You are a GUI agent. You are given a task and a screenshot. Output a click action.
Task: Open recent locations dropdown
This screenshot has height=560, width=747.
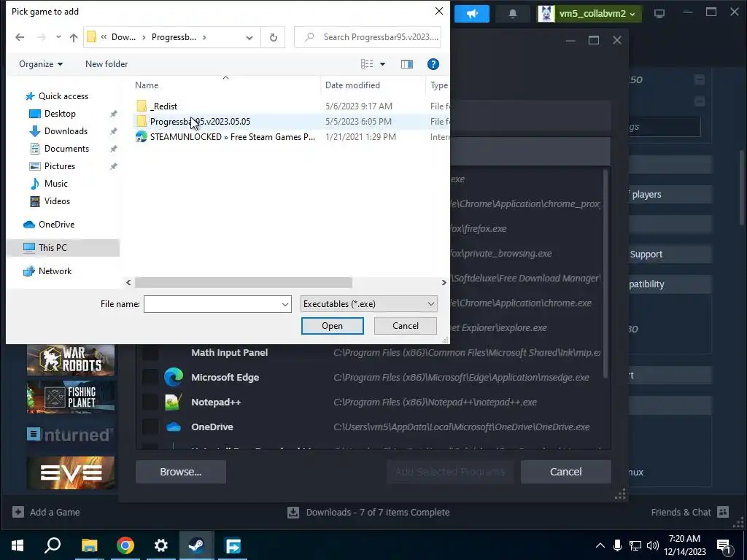tap(58, 37)
